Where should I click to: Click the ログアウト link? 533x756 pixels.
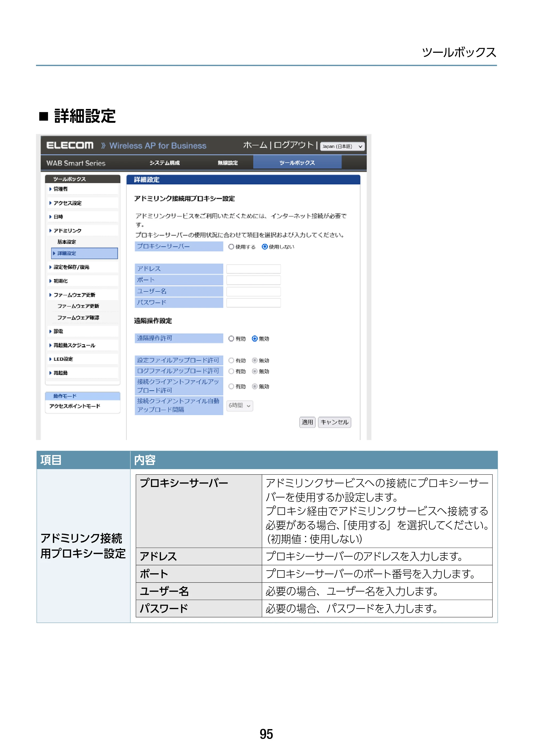click(x=293, y=145)
